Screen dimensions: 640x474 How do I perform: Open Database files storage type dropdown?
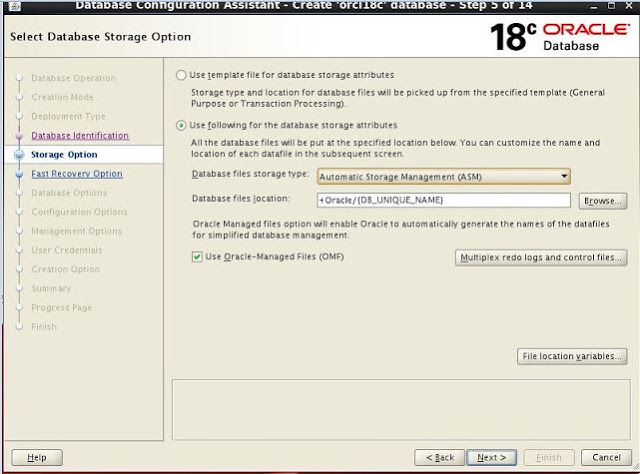443,176
